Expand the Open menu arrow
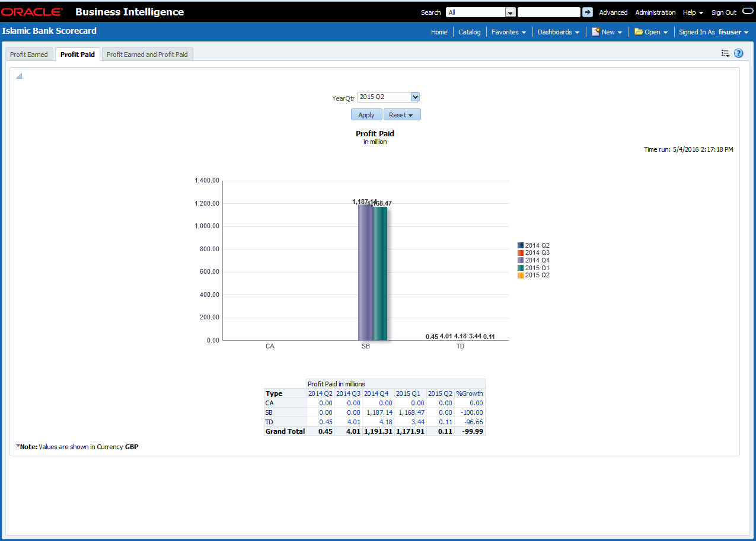 tap(665, 33)
